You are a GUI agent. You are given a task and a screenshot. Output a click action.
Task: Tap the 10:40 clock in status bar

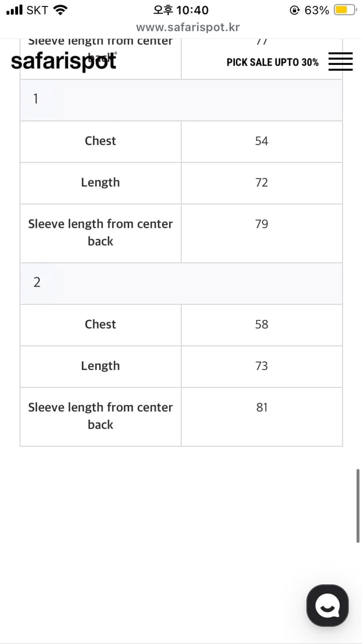click(x=181, y=10)
